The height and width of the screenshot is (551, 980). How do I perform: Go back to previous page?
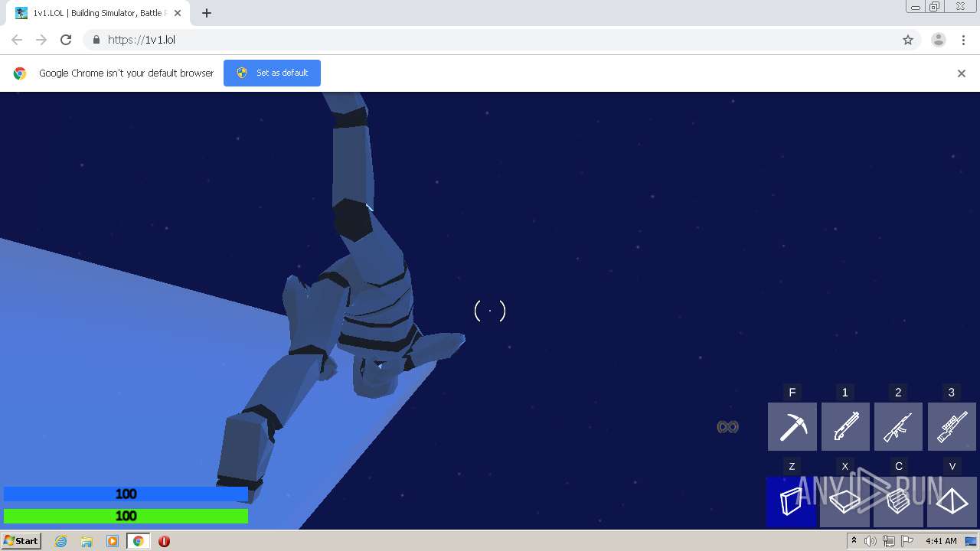[17, 40]
